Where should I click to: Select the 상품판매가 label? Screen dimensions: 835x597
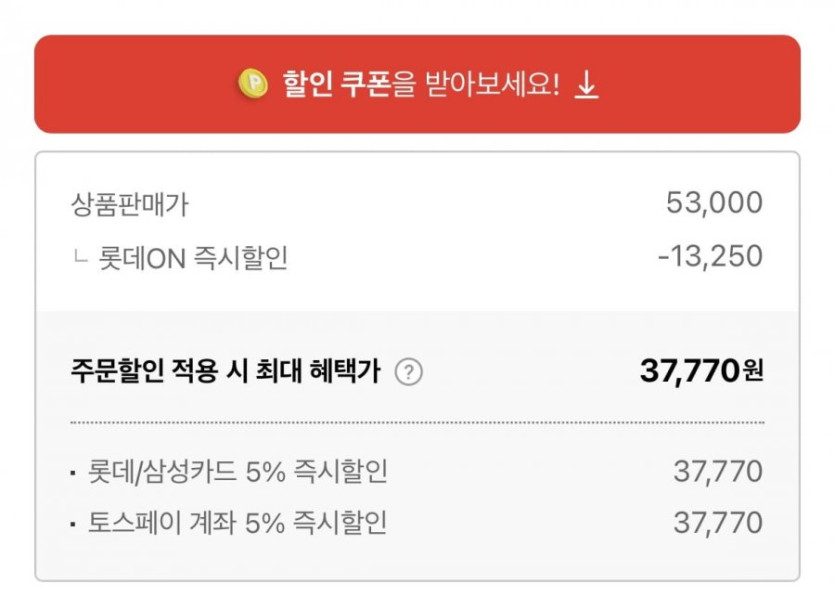point(130,204)
